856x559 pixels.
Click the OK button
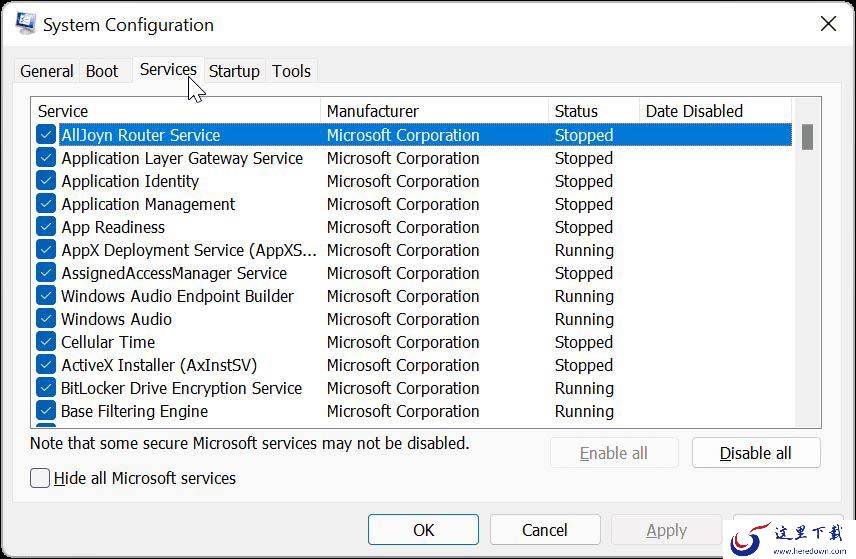click(x=423, y=530)
